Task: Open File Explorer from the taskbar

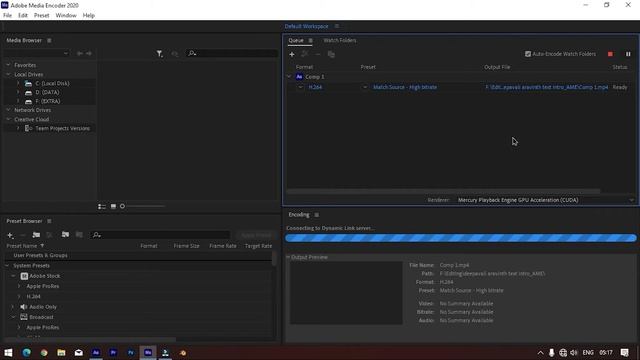Action: [61, 353]
